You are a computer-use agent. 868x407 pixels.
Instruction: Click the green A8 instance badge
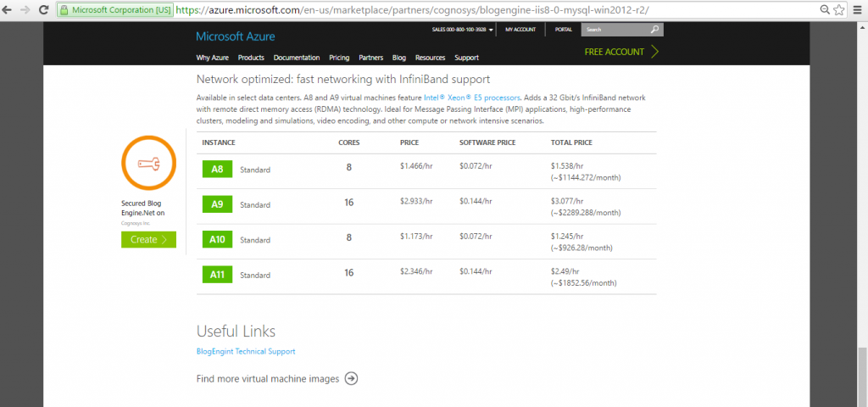[x=217, y=169]
